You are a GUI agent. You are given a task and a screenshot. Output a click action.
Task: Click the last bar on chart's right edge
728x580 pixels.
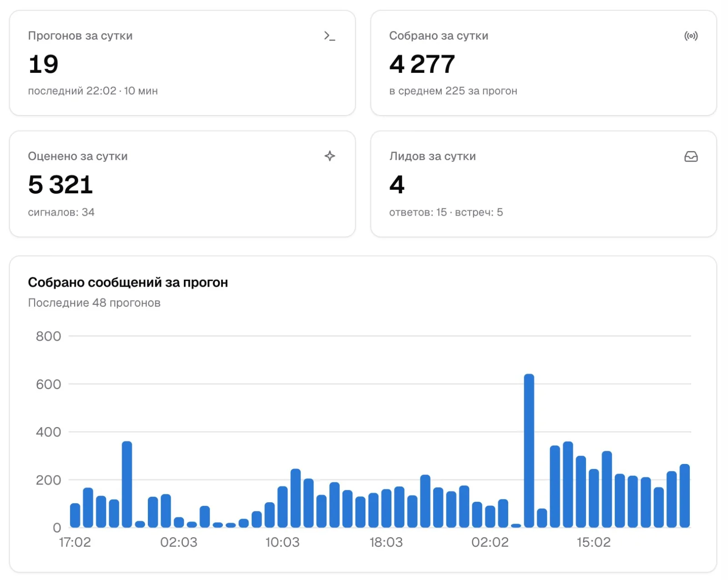click(x=684, y=495)
